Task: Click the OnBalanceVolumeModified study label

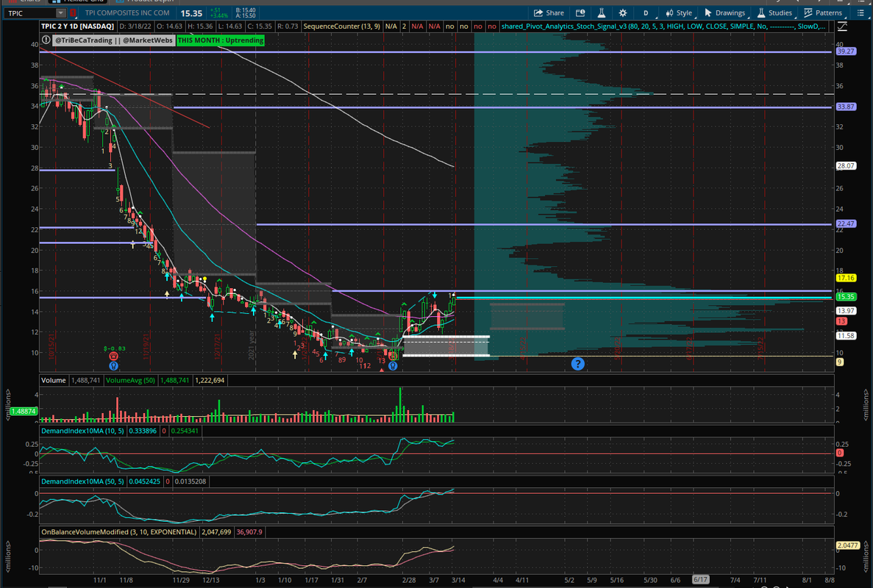Action: [118, 532]
